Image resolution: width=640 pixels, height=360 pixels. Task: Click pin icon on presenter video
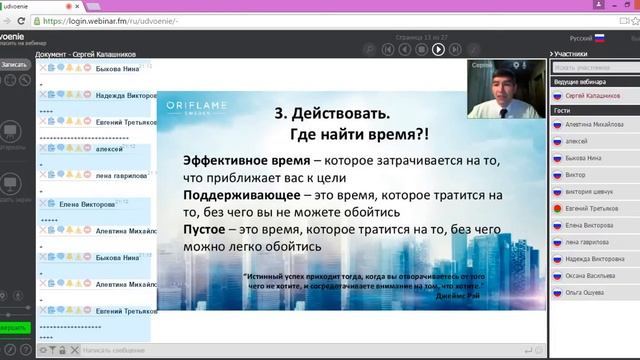(x=517, y=65)
